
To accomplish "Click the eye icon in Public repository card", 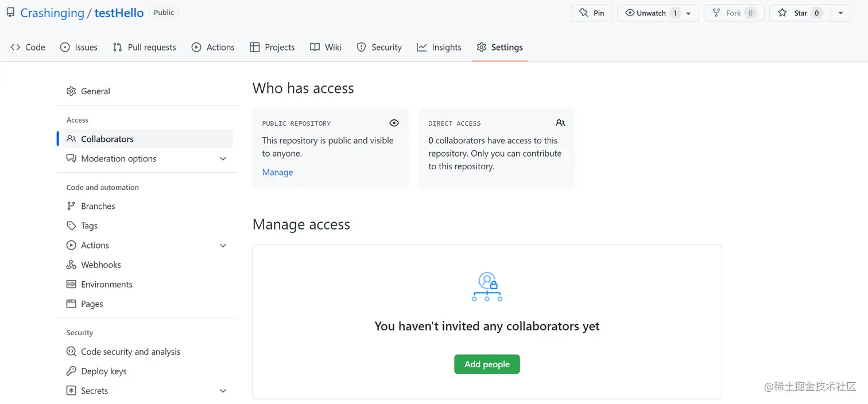I will [394, 123].
